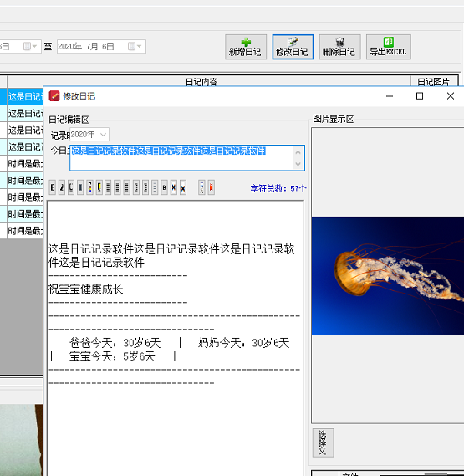Toggle bold formatting in the diary toolbar
464x476 pixels.
52,187
